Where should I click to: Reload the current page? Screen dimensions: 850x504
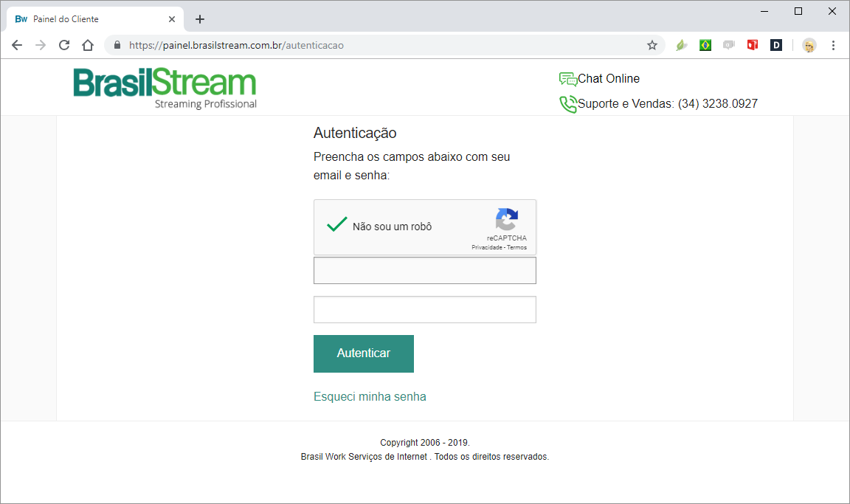point(64,45)
